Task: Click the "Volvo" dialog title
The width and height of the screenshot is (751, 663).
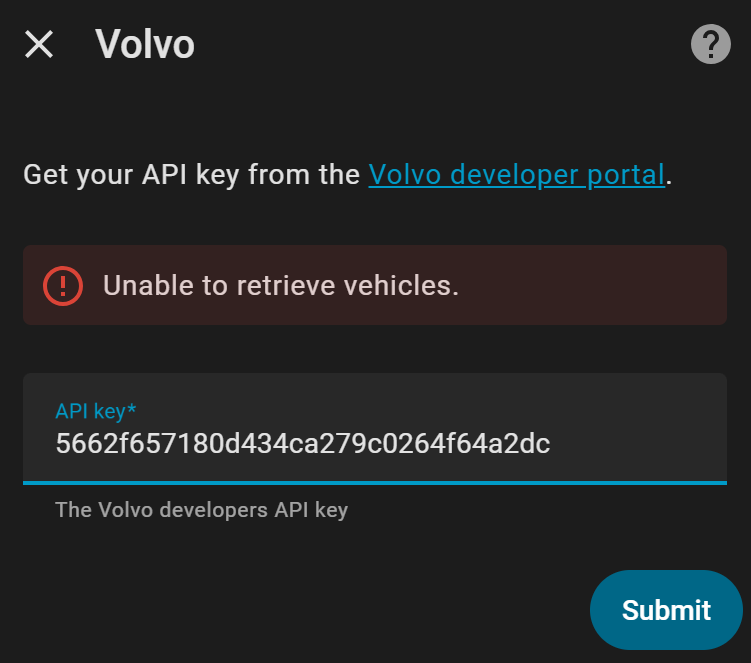Action: coord(145,44)
